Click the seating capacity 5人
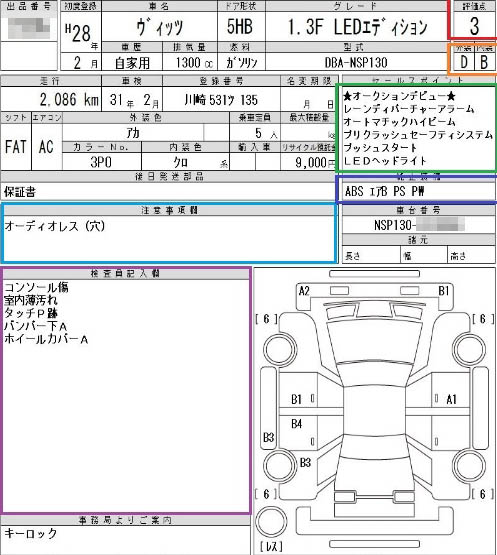Screen dimensions: 497x555 266,133
